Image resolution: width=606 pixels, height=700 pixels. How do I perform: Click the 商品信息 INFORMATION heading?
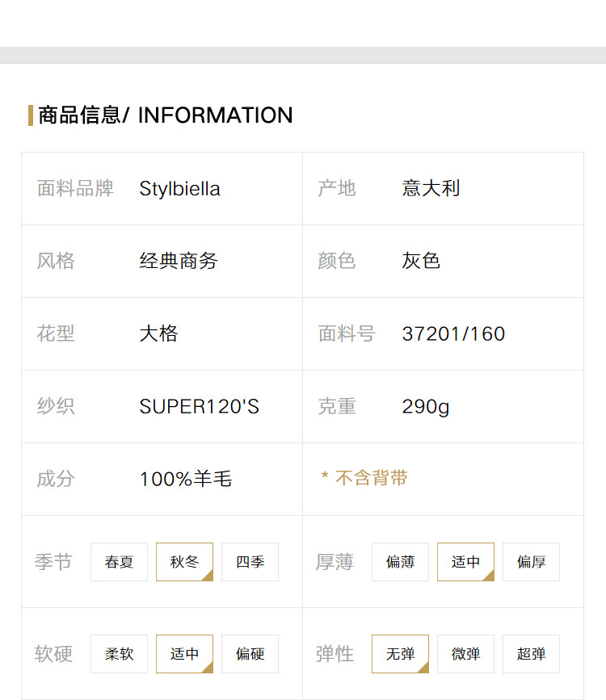click(x=166, y=115)
